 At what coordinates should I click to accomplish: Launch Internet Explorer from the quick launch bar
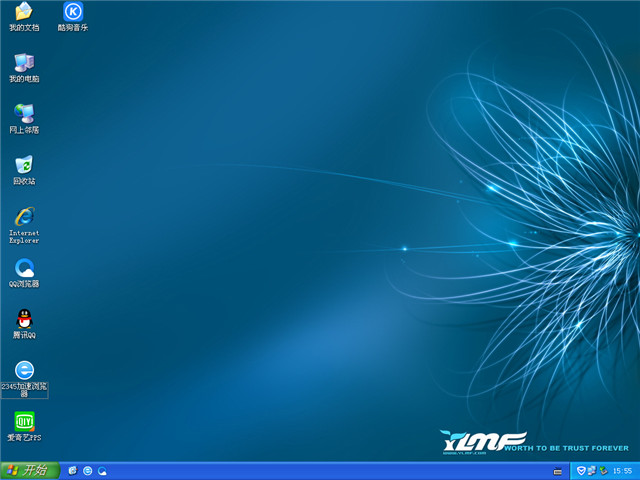[73, 471]
